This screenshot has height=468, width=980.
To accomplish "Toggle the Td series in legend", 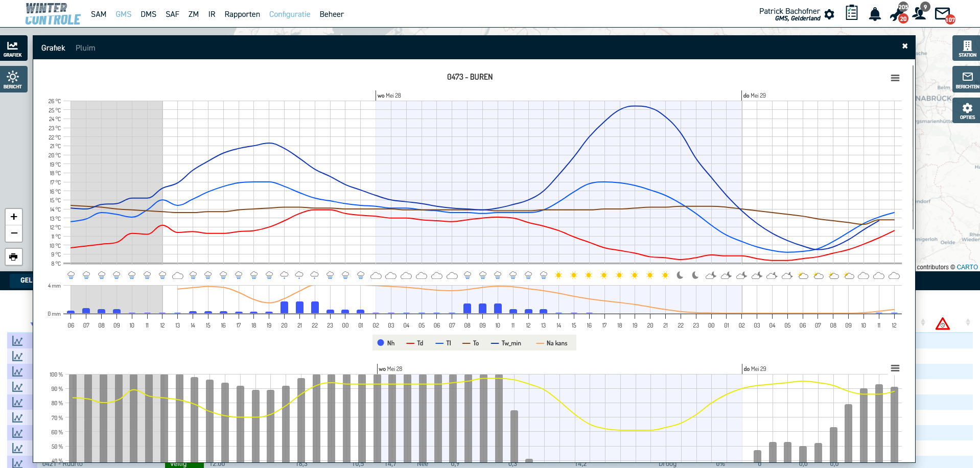I will pyautogui.click(x=415, y=343).
